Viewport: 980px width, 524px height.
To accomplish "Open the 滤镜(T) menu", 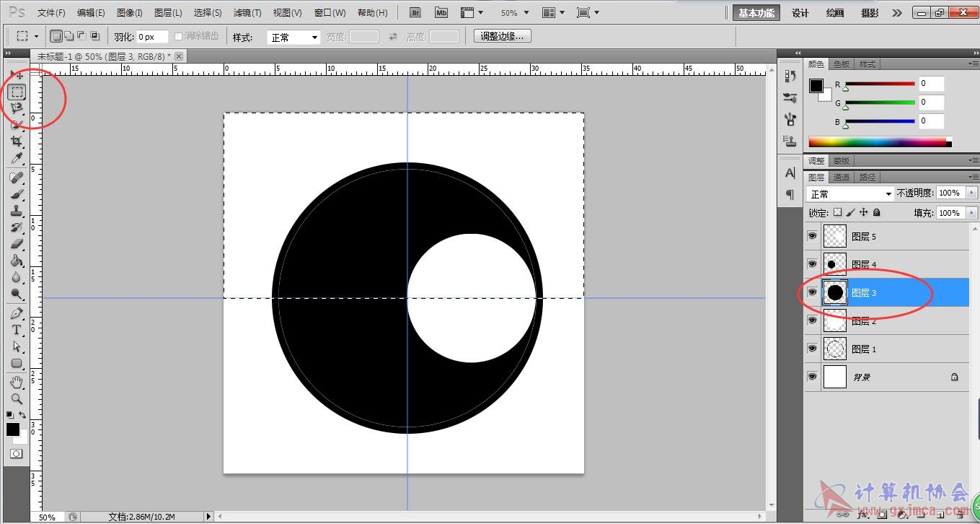I will 247,13.
